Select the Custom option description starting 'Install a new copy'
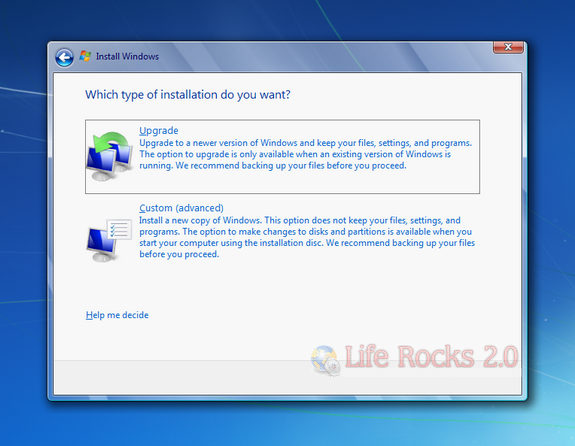The height and width of the screenshot is (446, 575). pos(307,237)
